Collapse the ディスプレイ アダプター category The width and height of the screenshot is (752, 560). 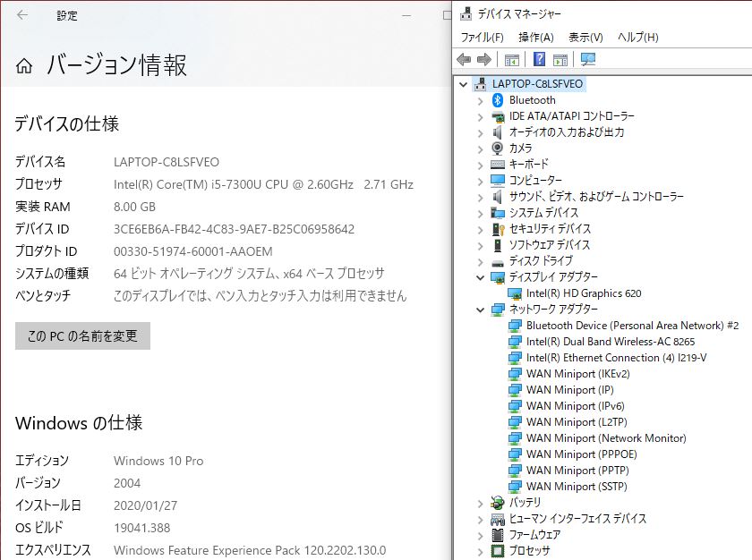click(481, 277)
